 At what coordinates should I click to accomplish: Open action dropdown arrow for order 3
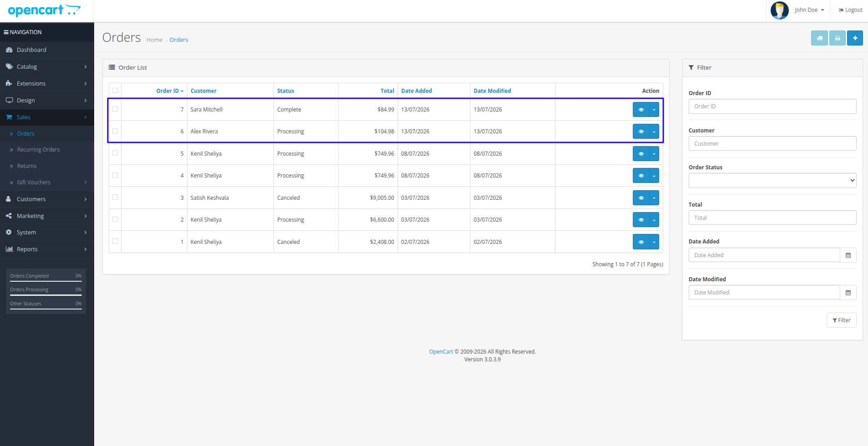click(x=654, y=198)
